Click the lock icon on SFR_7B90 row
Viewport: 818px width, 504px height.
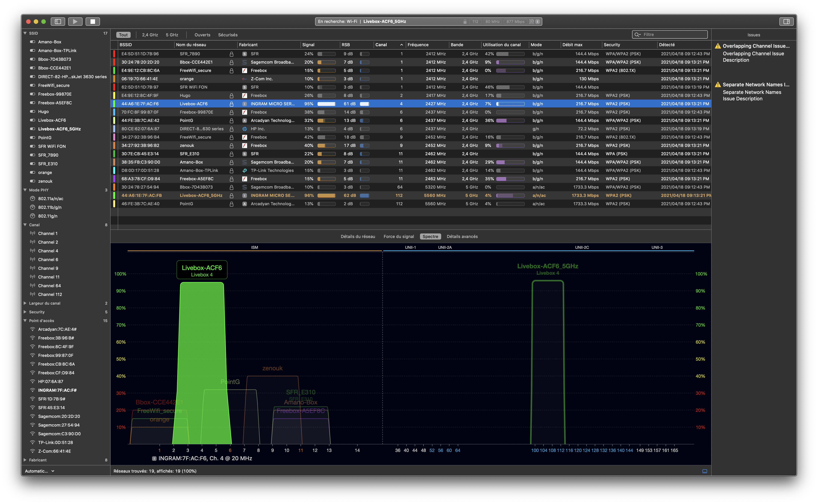coord(231,54)
